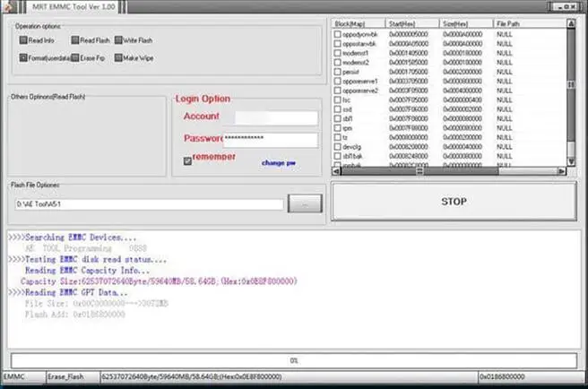Click the modemst1 partition name
This screenshot has height=389, width=588.
point(356,53)
